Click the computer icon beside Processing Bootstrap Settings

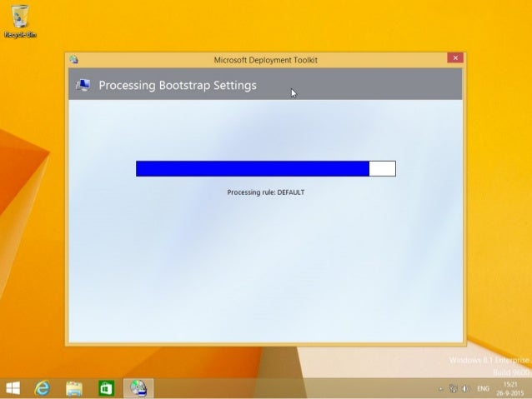[83, 85]
